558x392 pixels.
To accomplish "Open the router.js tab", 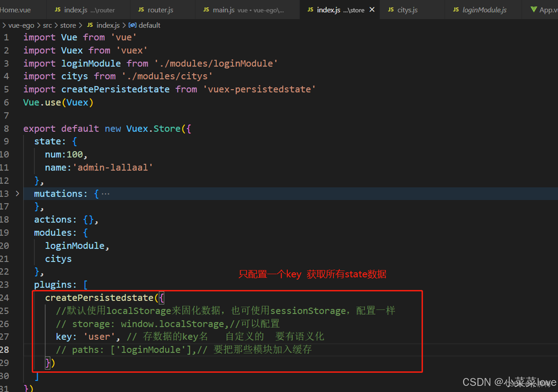I will click(160, 10).
